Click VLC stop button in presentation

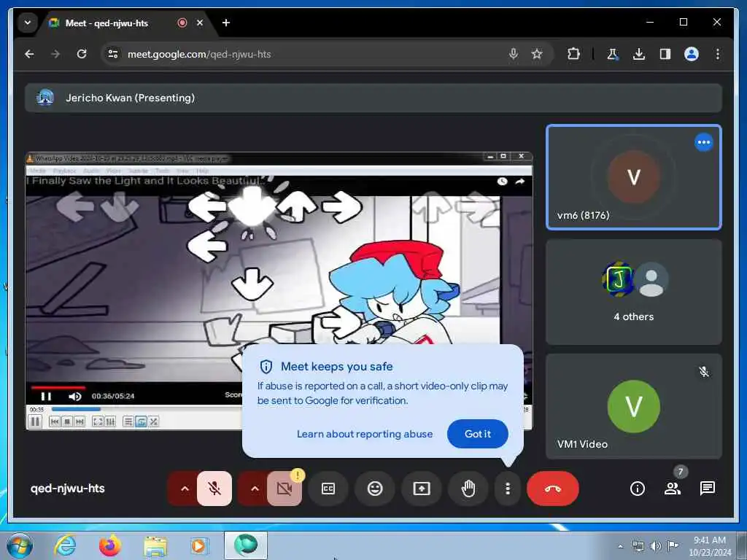(67, 421)
